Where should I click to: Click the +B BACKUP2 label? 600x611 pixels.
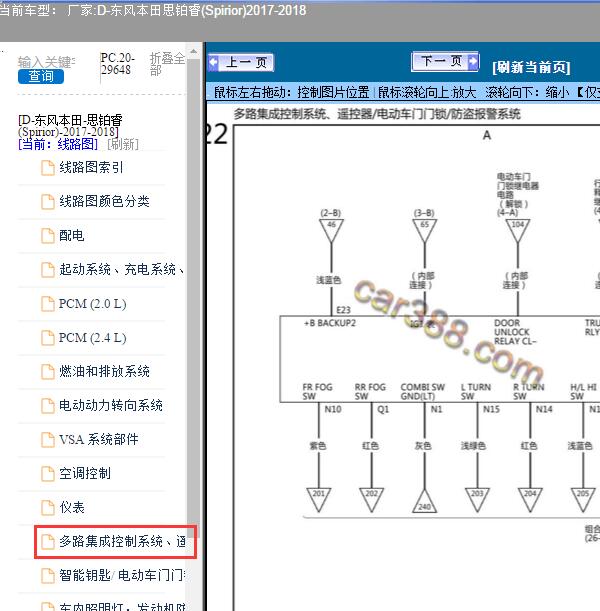click(330, 323)
